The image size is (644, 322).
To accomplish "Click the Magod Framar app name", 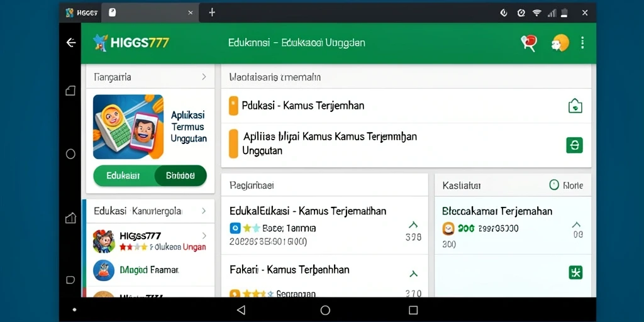I will (149, 270).
